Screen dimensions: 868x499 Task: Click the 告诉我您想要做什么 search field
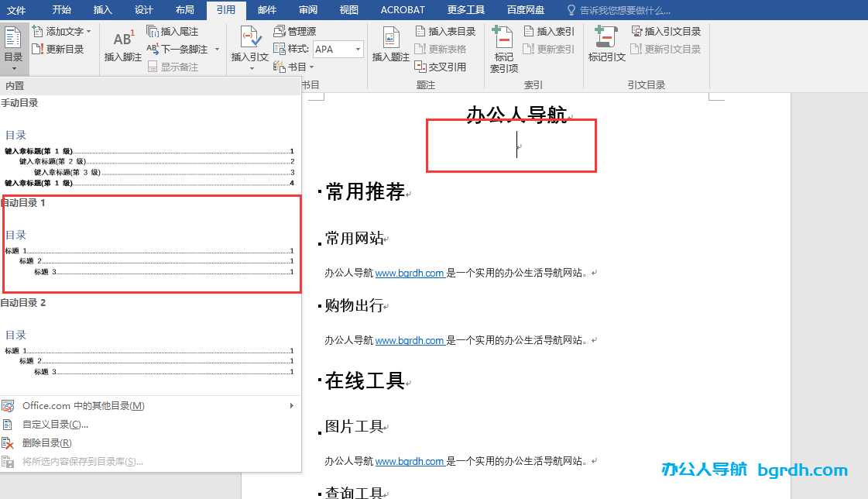pyautogui.click(x=624, y=10)
